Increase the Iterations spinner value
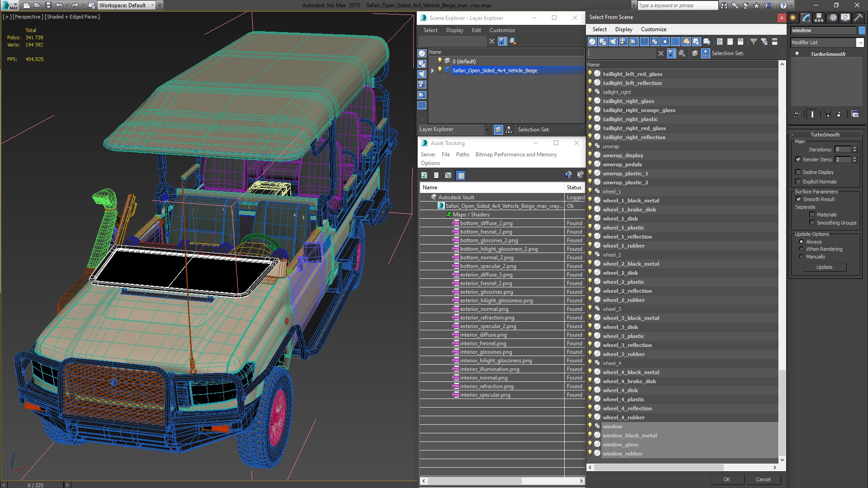868x488 pixels. pos(854,148)
